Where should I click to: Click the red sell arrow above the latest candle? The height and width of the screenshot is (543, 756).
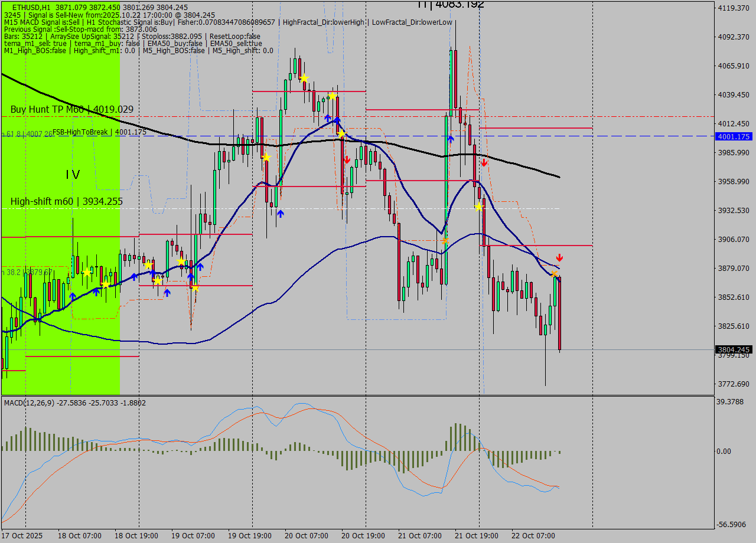[559, 258]
